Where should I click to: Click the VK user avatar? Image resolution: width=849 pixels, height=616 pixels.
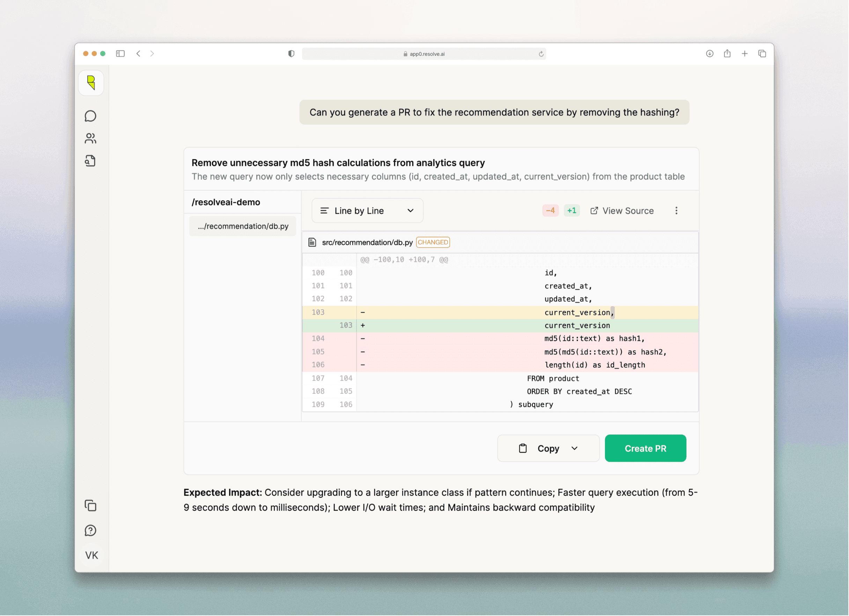[91, 555]
